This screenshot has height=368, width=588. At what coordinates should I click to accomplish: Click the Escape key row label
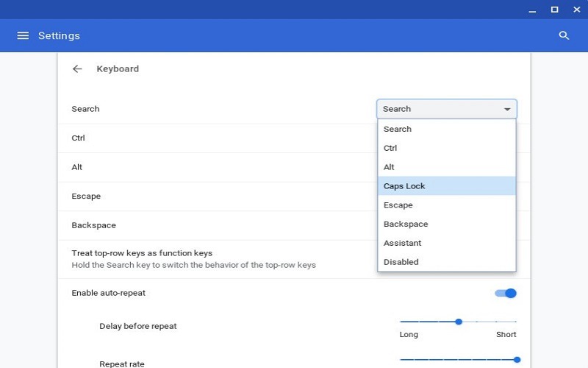(86, 196)
